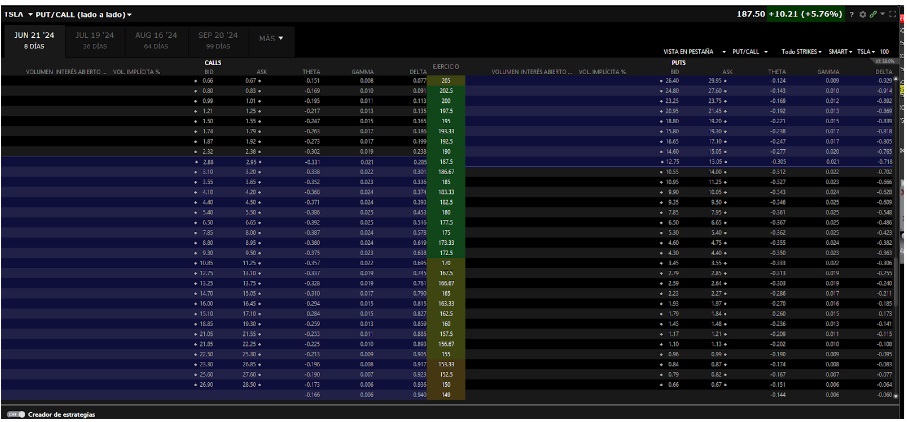Viewport: 907px width, 422px height.
Task: Select the SEP 20 '24 expiration tab
Action: (x=217, y=38)
